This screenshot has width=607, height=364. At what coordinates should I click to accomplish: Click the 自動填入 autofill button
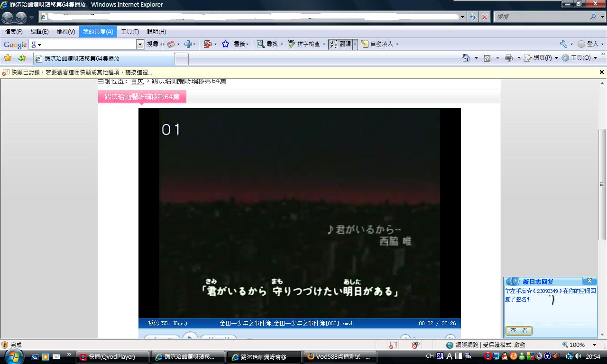point(379,44)
